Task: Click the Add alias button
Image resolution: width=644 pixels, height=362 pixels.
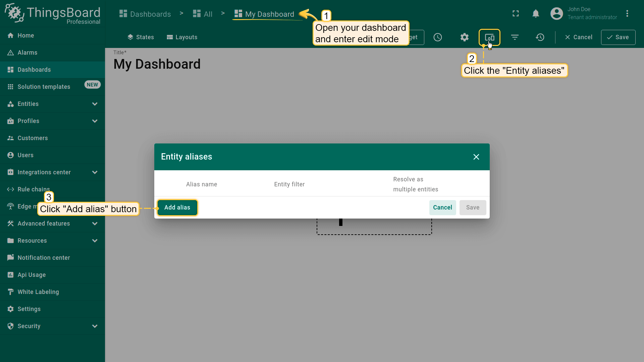Action: (177, 207)
